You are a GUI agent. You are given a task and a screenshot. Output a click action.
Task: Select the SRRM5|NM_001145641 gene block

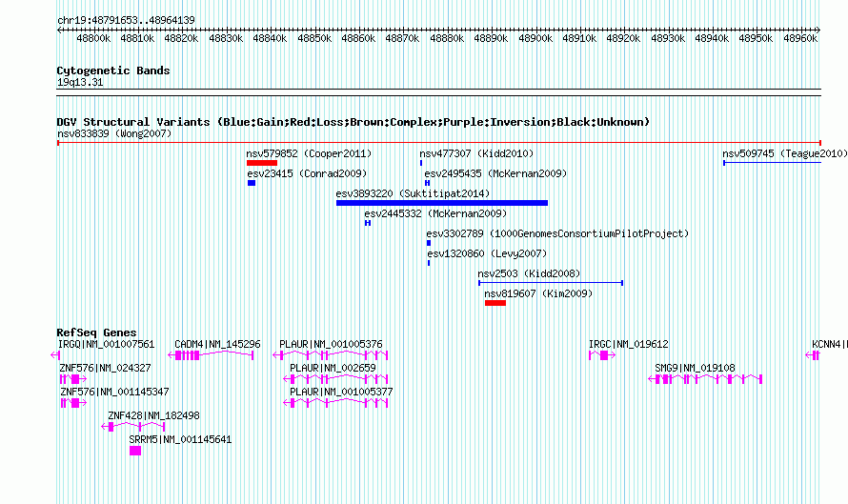(135, 451)
